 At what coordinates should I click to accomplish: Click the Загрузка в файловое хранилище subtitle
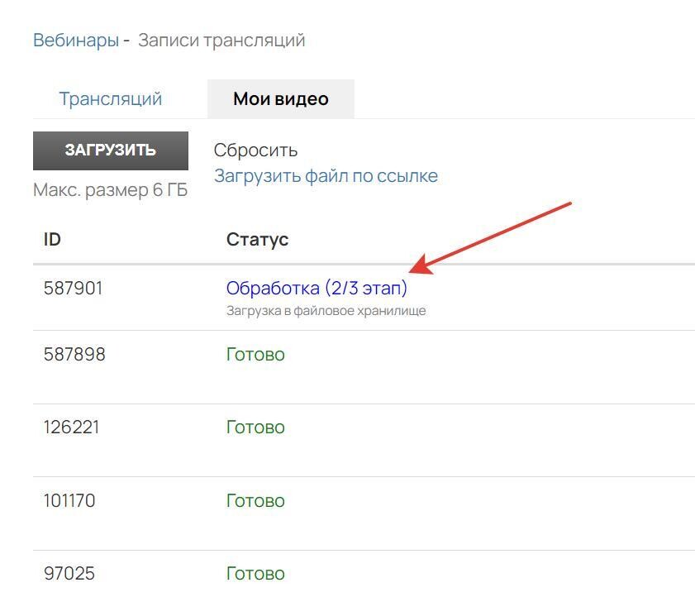click(x=326, y=311)
